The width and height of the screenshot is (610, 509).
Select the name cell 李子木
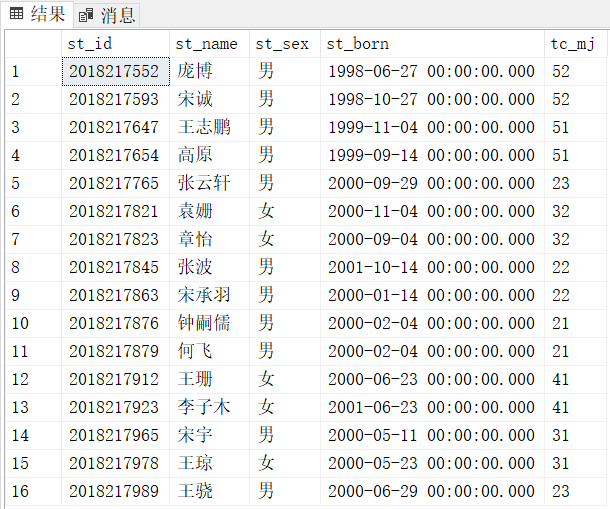coord(209,407)
